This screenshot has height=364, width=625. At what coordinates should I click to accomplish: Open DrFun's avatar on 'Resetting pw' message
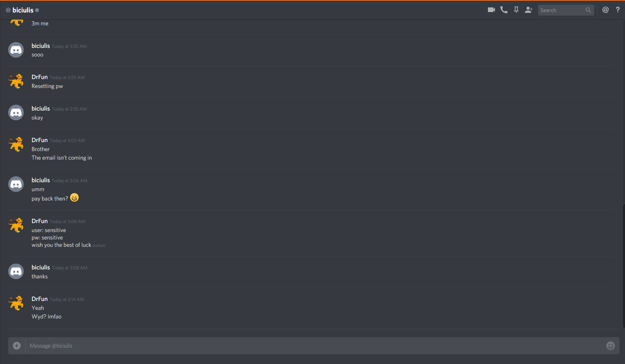(x=16, y=81)
